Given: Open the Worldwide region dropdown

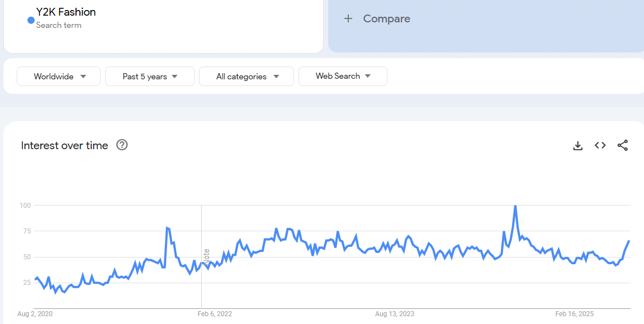Looking at the screenshot, I should pos(59,77).
